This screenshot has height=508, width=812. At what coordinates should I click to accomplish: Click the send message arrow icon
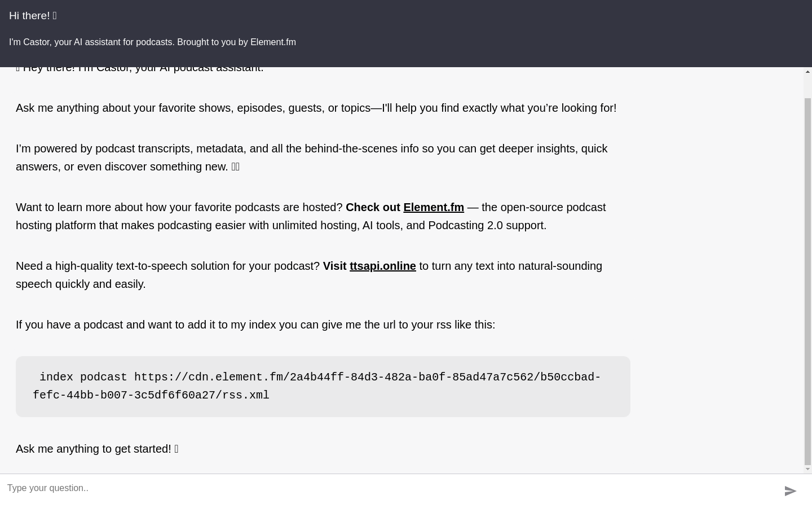click(791, 491)
